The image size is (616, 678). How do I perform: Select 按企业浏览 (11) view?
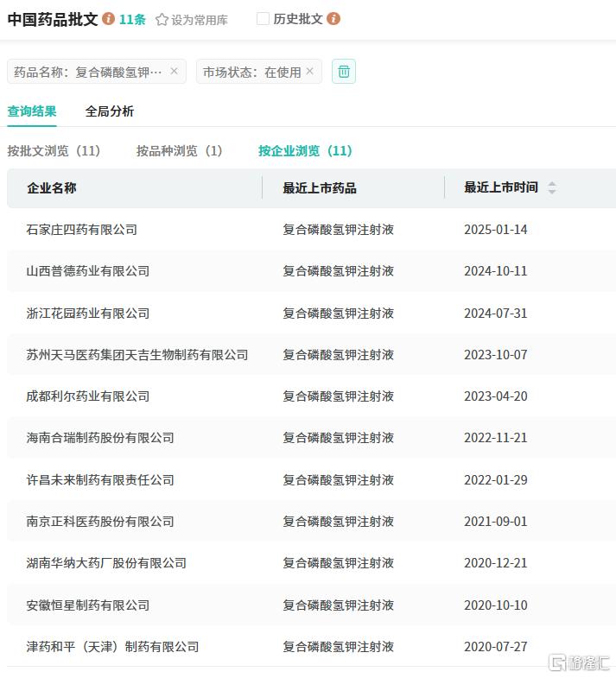click(305, 151)
